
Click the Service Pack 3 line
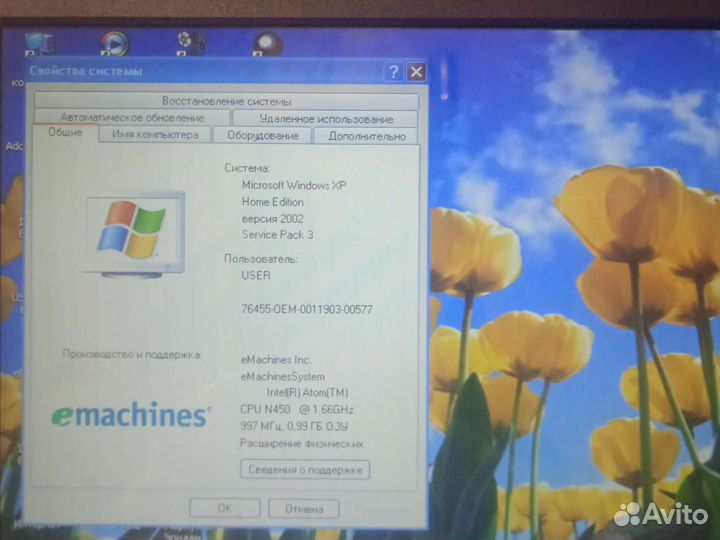click(x=277, y=235)
